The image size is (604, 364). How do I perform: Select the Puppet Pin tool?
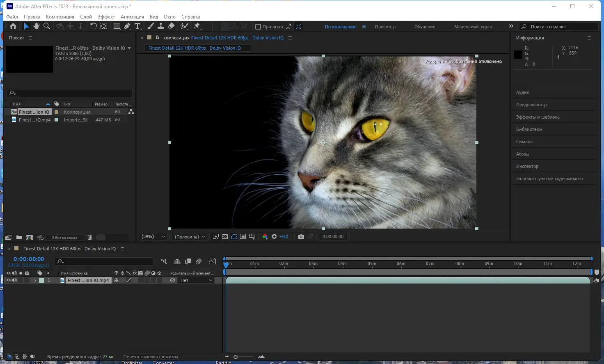point(197,26)
